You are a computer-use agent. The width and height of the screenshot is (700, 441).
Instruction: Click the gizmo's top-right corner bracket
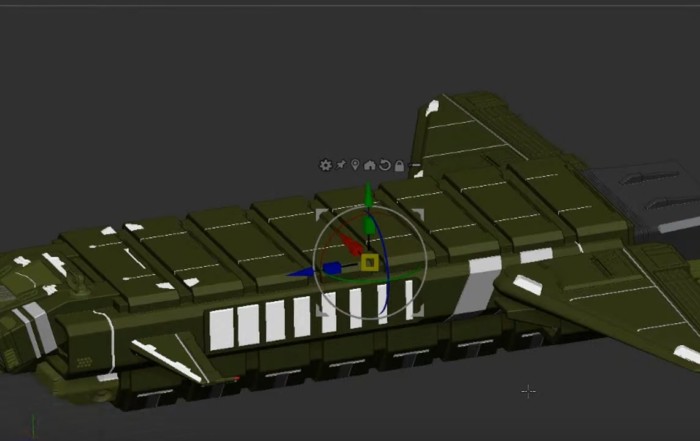pyautogui.click(x=419, y=214)
